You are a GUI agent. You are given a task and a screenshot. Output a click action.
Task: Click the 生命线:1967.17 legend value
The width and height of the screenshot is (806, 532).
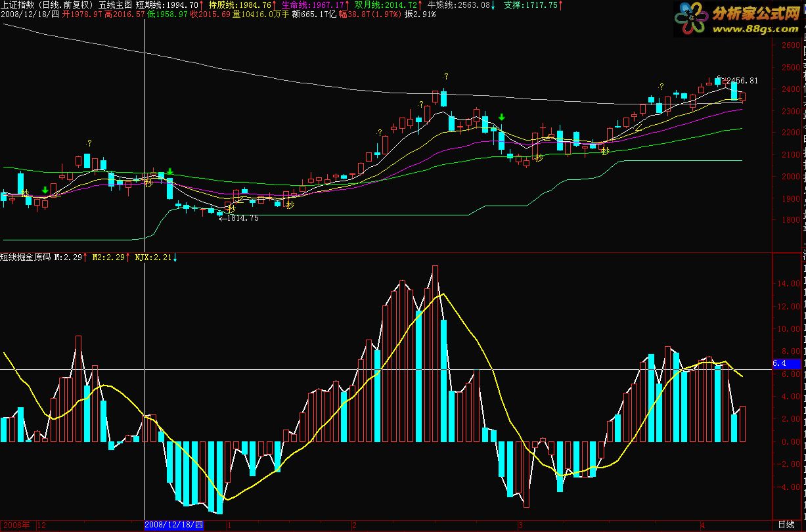pos(313,5)
